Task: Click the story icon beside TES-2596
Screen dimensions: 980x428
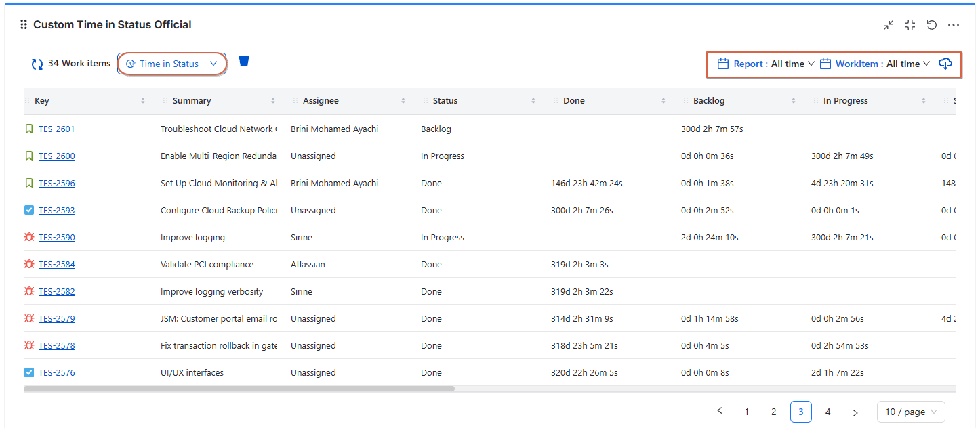Action: coord(28,183)
